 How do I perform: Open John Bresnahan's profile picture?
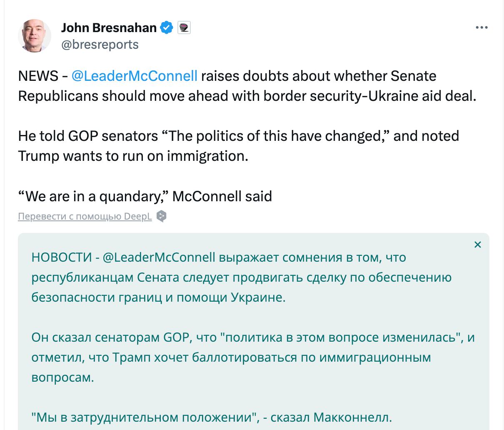(x=34, y=36)
